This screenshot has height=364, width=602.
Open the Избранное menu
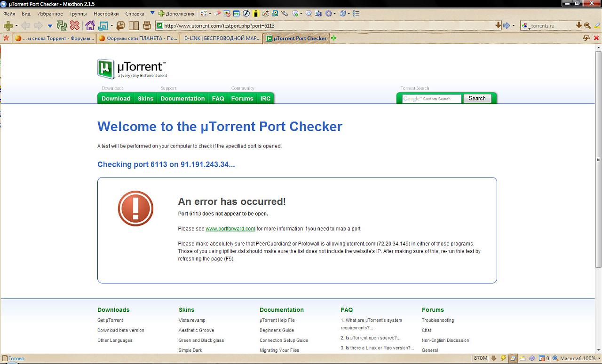click(x=50, y=14)
